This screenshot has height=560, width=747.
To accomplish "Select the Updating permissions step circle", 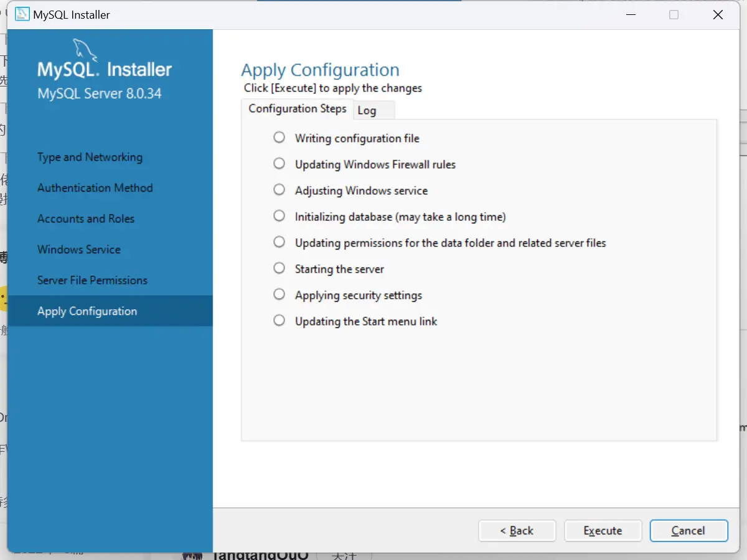I will [x=280, y=241].
